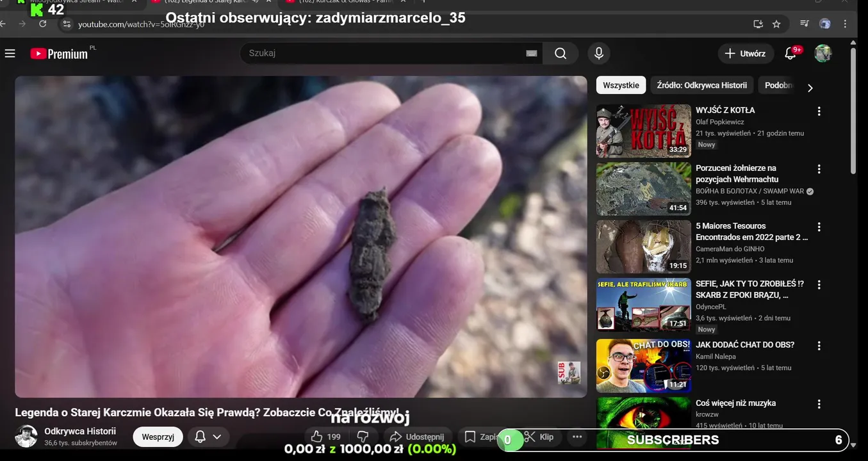Screen dimensions: 868x461
Task: Open options for Coś więcej niż muzyka
Action: pos(819,404)
